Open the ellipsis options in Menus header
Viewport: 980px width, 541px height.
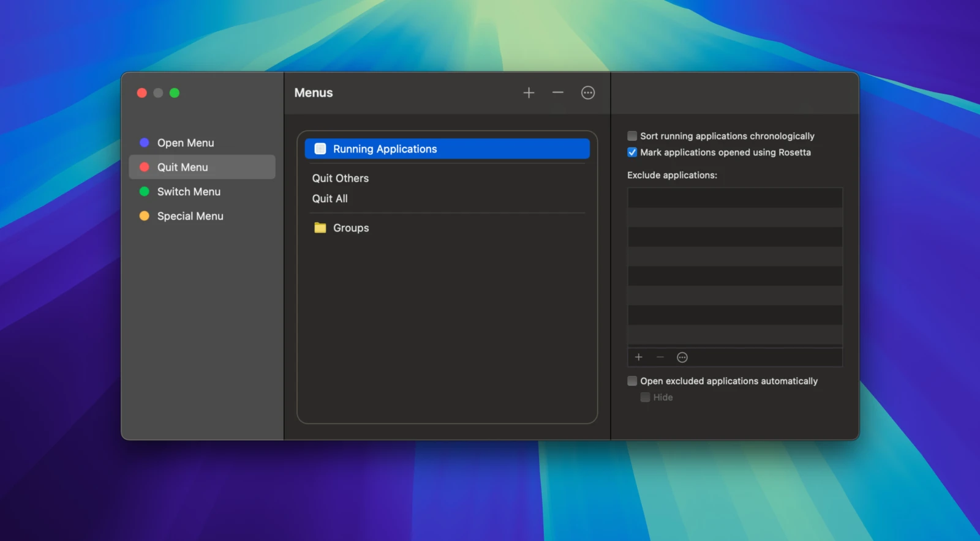pos(587,93)
